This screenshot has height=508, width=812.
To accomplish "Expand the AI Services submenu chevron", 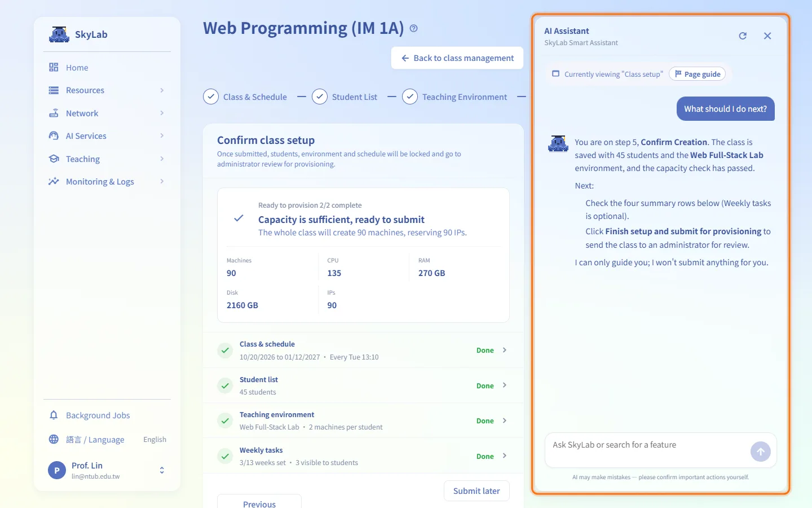I will 162,136.
